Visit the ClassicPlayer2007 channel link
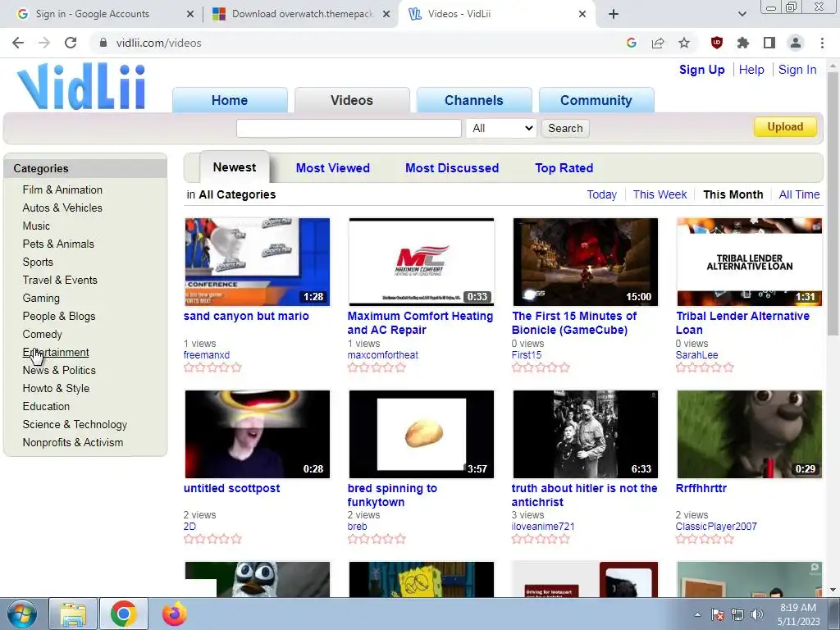840x630 pixels. click(x=716, y=526)
